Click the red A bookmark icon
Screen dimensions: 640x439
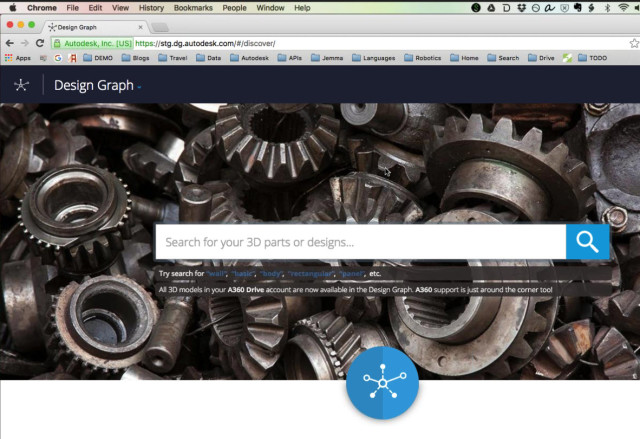tap(73, 58)
